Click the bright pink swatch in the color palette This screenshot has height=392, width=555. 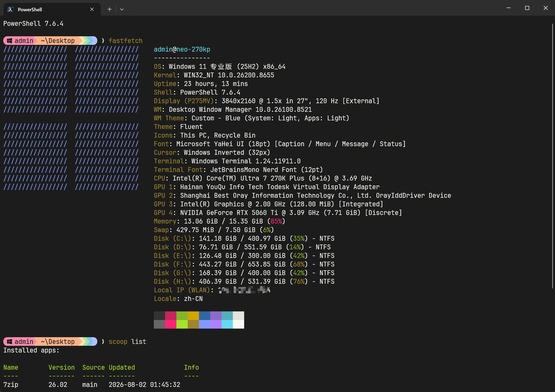tap(171, 324)
